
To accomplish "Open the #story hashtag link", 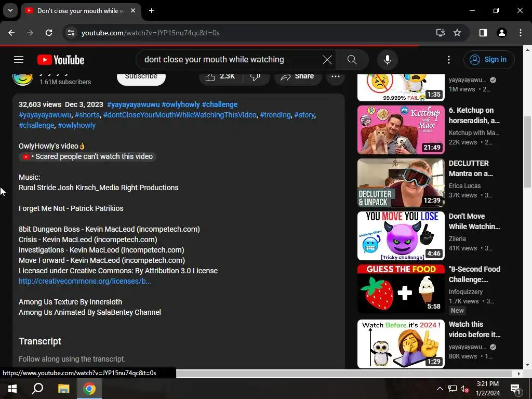I will [304, 115].
